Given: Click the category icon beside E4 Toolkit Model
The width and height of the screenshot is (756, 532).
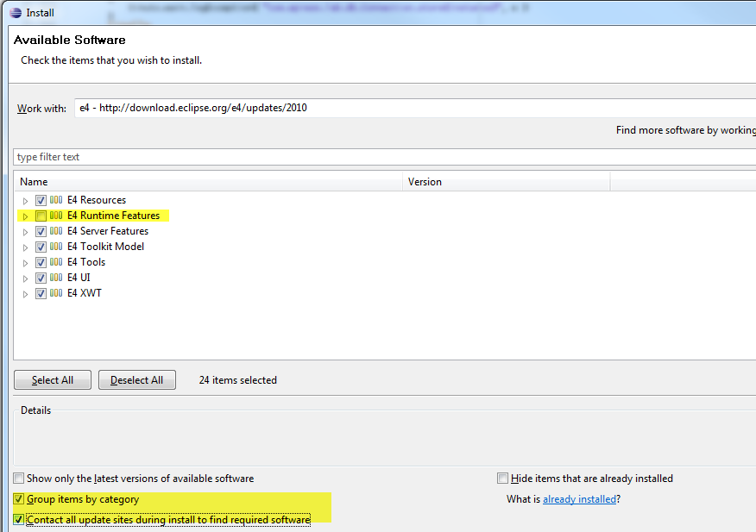Looking at the screenshot, I should 56,247.
